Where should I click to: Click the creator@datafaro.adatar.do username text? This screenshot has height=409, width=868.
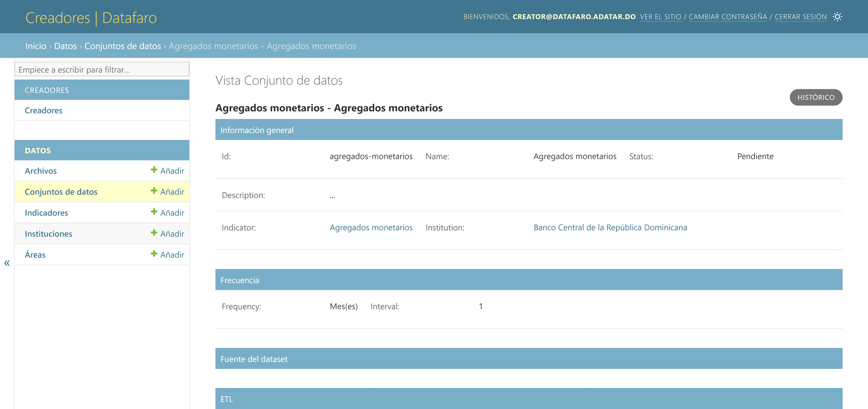coord(574,17)
